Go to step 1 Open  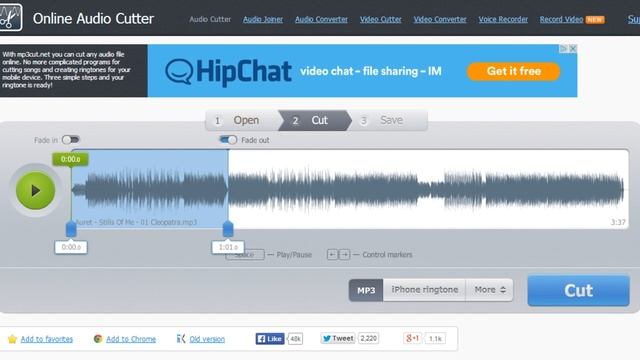pos(242,120)
